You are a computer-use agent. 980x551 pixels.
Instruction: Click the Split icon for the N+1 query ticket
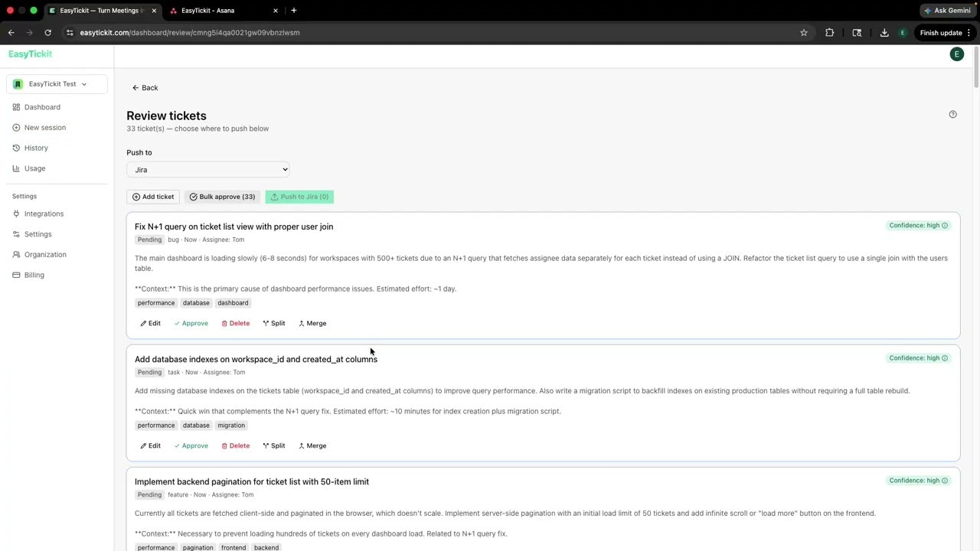[x=266, y=323]
